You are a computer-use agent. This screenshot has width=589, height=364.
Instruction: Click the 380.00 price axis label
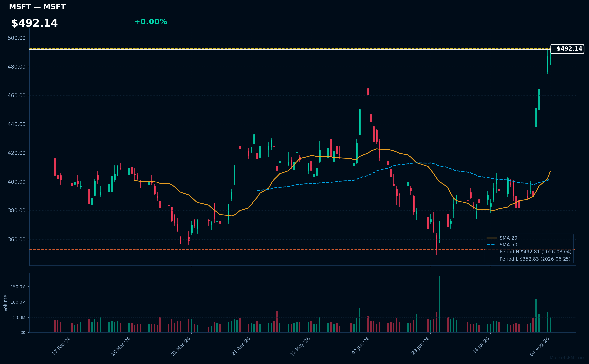17,210
